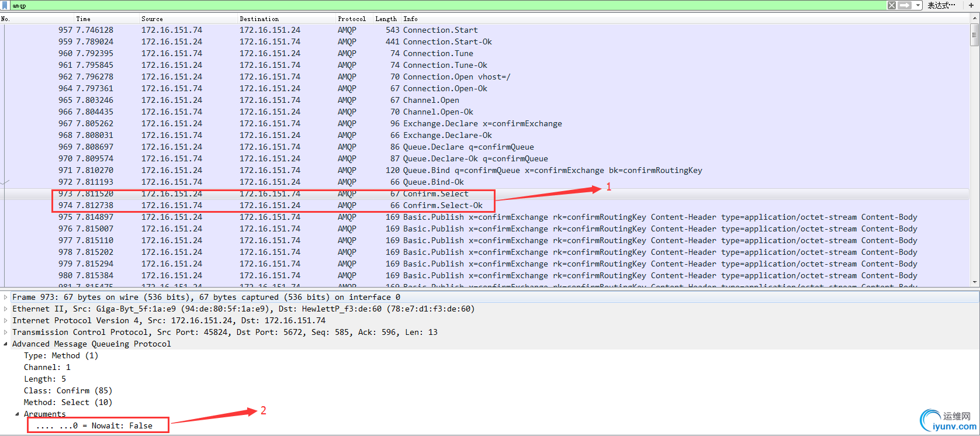
Task: Collapse the Arguments subtree
Action: click(18, 414)
